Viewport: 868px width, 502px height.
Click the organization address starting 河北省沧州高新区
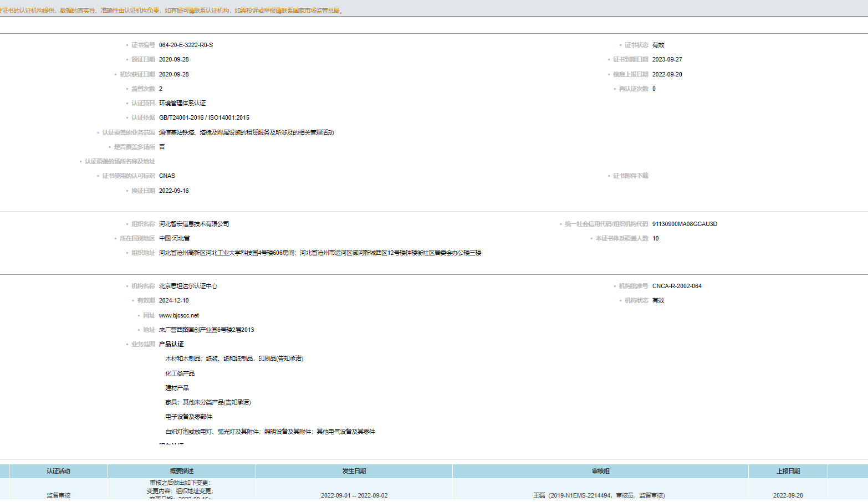320,253
